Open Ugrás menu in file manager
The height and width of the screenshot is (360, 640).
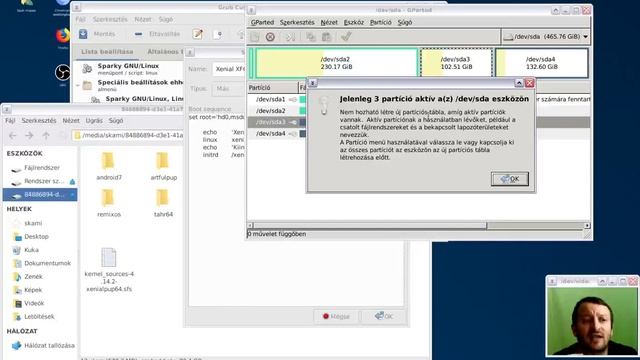tap(94, 121)
